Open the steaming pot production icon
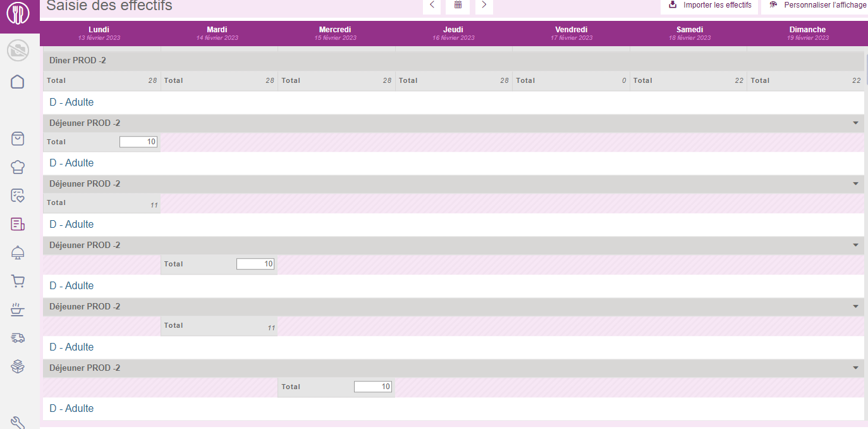The height and width of the screenshot is (429, 868). (x=18, y=309)
